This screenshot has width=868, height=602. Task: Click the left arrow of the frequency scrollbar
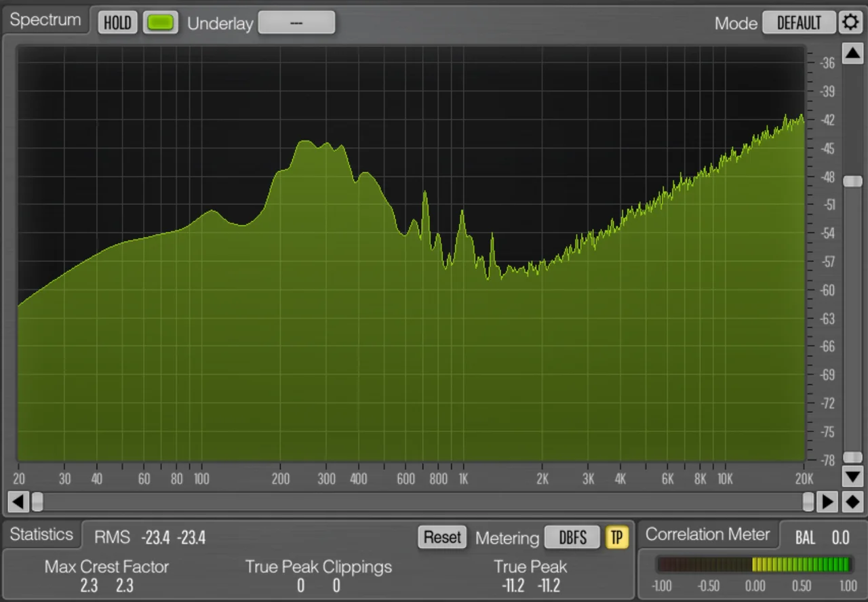(x=18, y=502)
